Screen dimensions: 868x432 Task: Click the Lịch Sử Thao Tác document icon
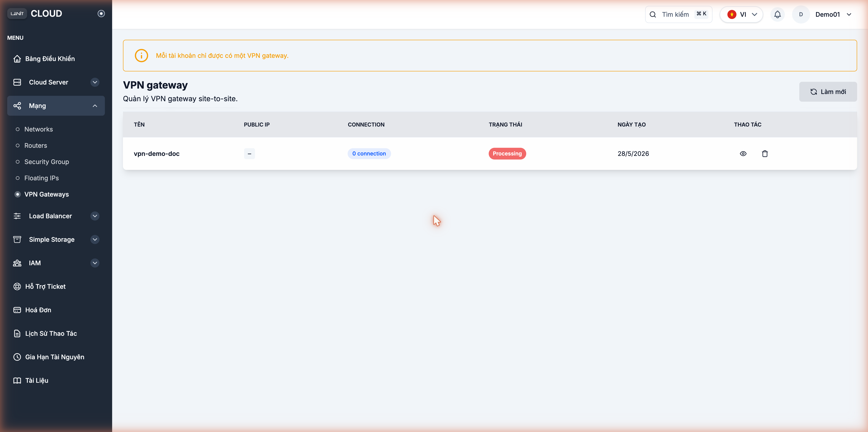pos(17,333)
